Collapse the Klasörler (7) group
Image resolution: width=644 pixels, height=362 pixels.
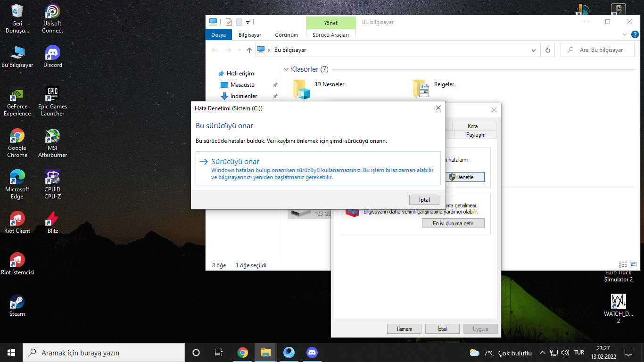coord(286,69)
